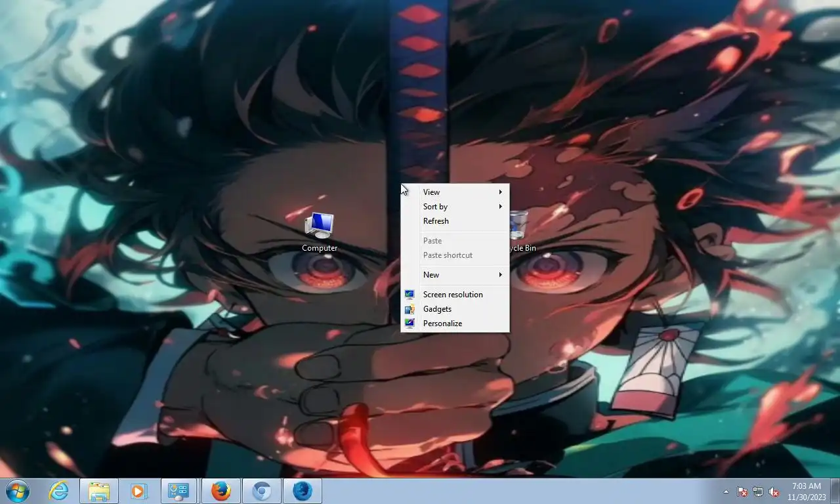Choose Personalize from context menu
The image size is (840, 504).
pyautogui.click(x=455, y=324)
